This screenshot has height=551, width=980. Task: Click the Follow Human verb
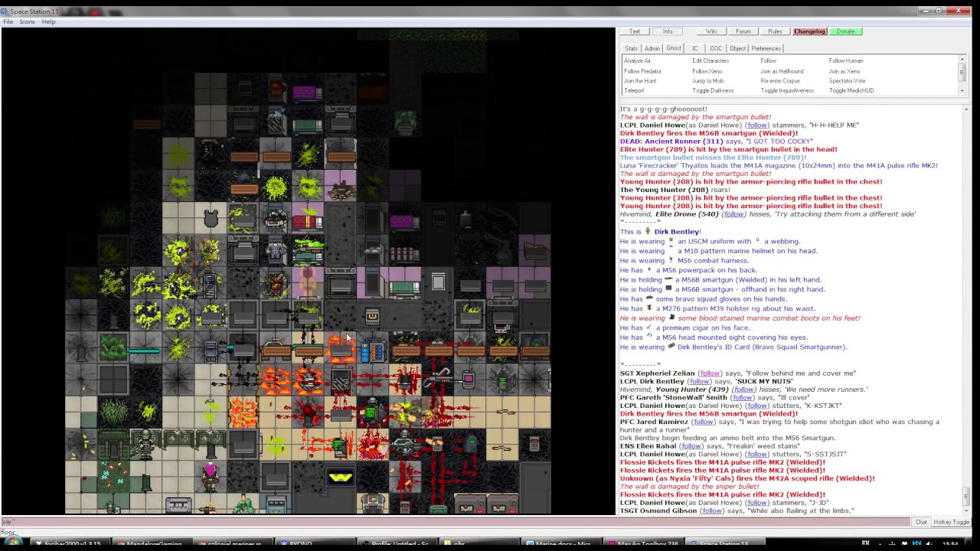[846, 60]
